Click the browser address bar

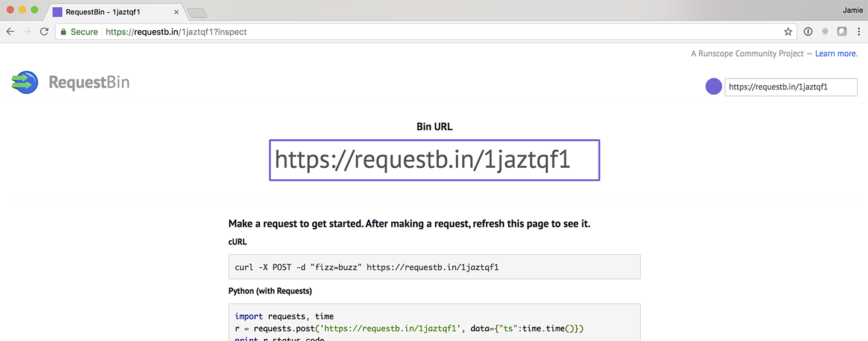click(422, 32)
